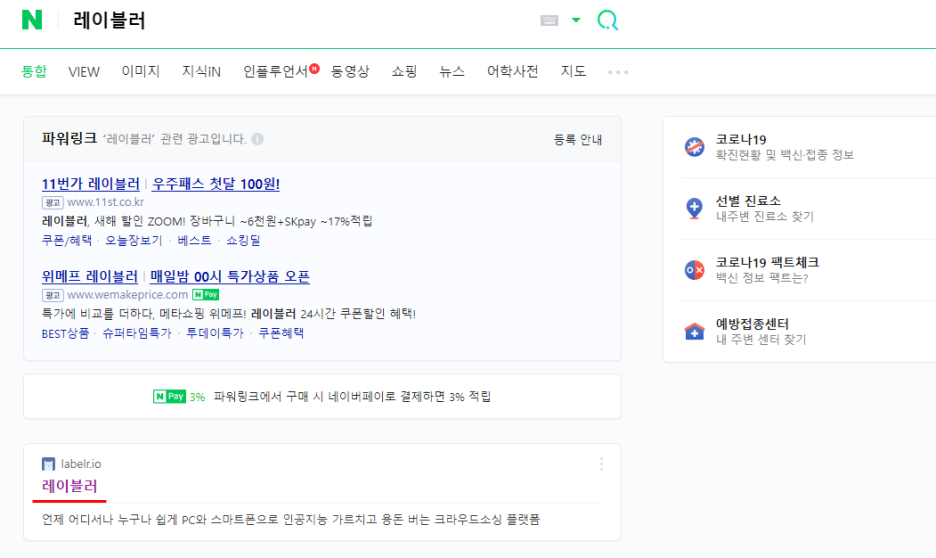Open the 레이블러 site result title
936x558 pixels.
[69, 486]
